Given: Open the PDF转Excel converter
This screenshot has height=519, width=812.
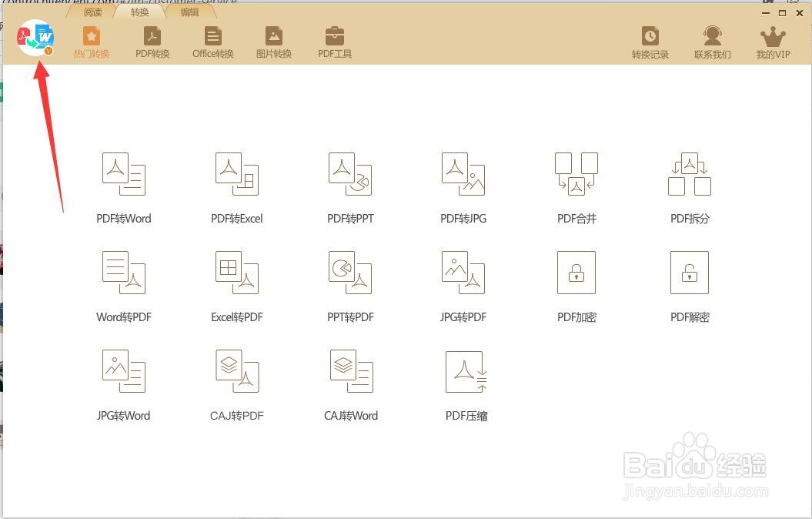Looking at the screenshot, I should pyautogui.click(x=236, y=188).
